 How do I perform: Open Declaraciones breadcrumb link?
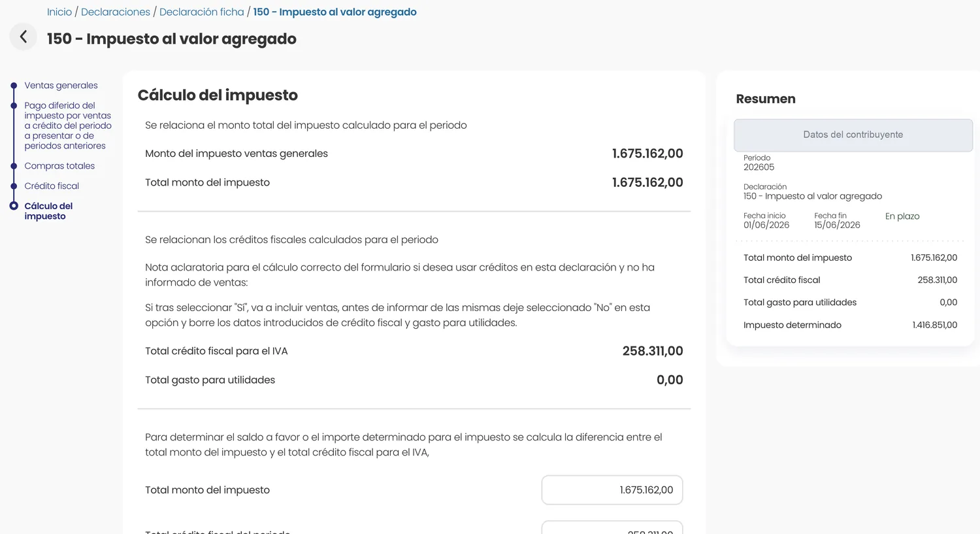tap(116, 12)
